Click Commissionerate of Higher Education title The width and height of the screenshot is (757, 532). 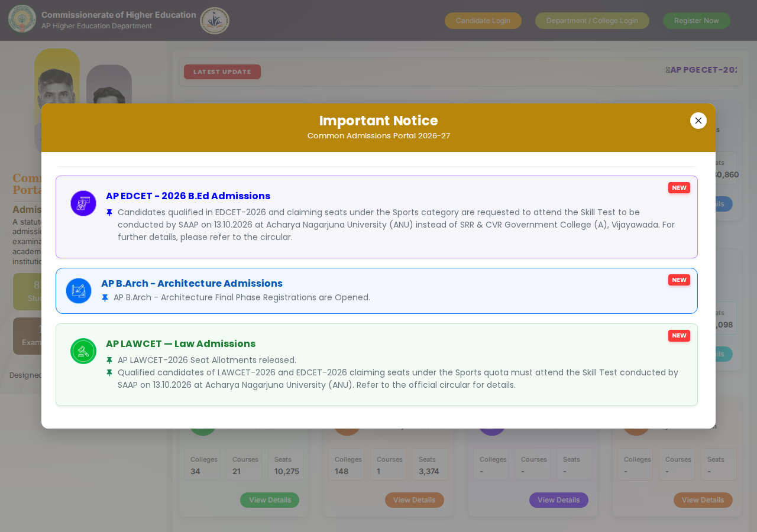(119, 15)
